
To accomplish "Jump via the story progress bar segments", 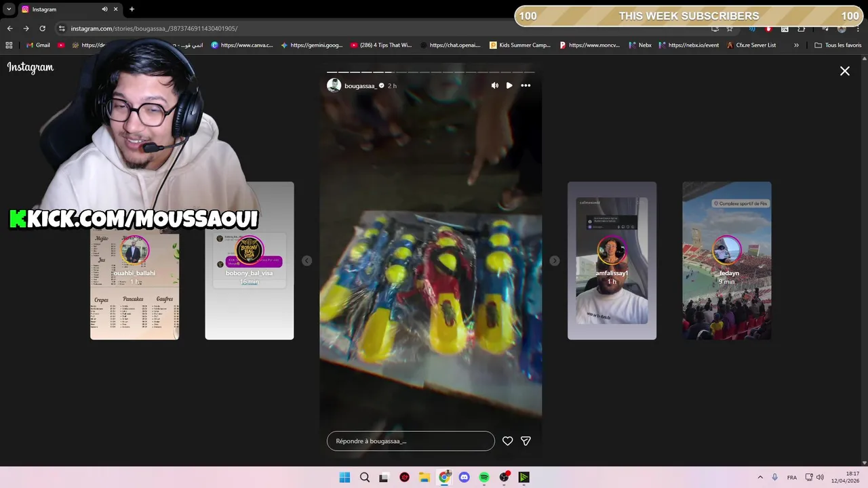I will click(x=431, y=72).
